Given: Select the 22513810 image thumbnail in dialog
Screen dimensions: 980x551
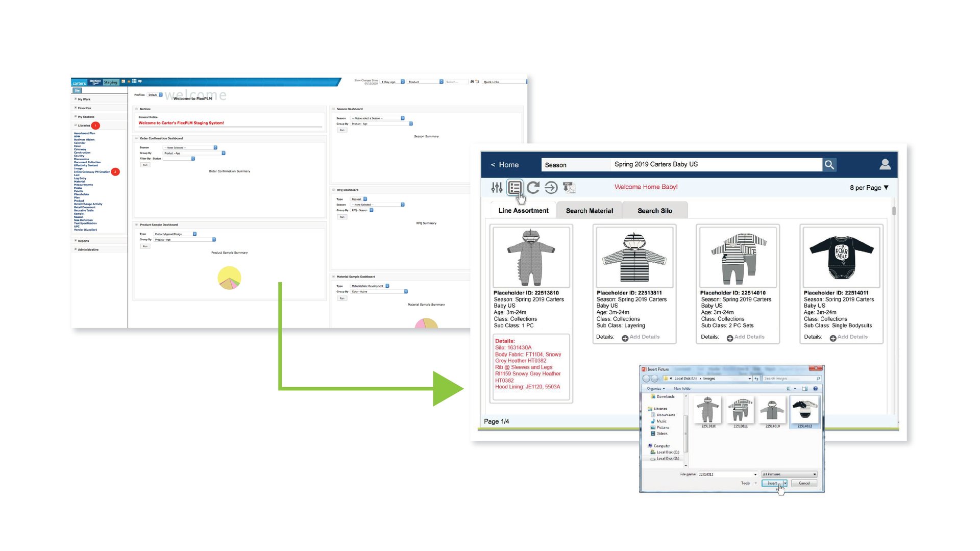Looking at the screenshot, I should (708, 410).
